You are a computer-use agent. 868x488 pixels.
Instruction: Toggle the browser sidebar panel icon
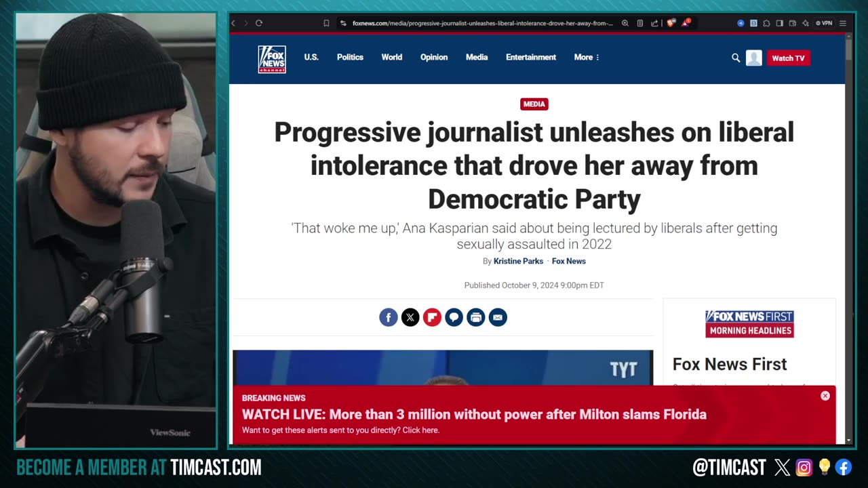point(779,23)
